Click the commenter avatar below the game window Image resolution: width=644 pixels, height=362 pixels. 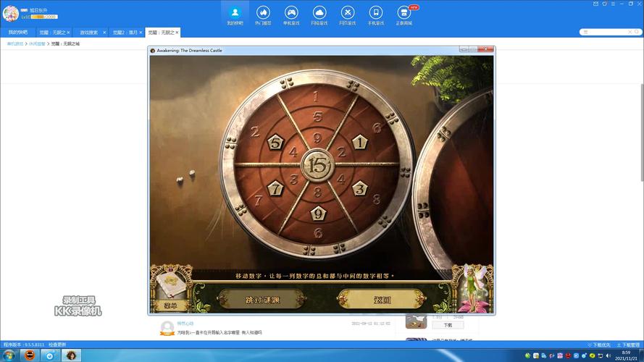tap(167, 328)
